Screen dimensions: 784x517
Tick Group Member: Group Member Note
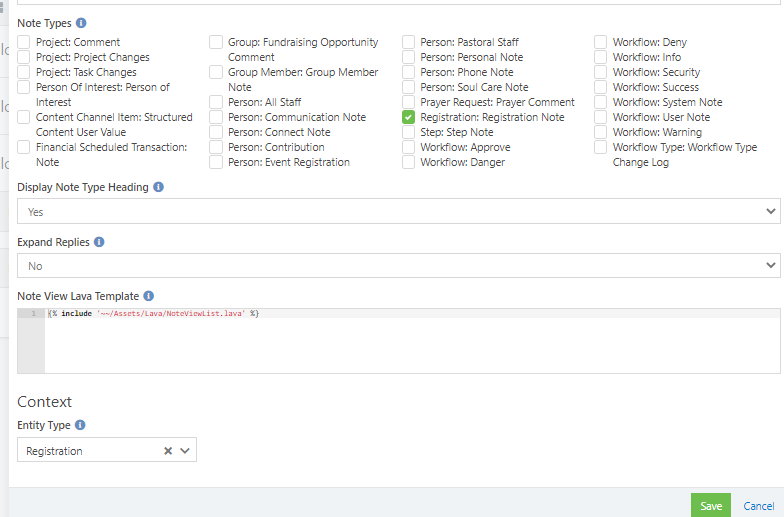tap(216, 72)
